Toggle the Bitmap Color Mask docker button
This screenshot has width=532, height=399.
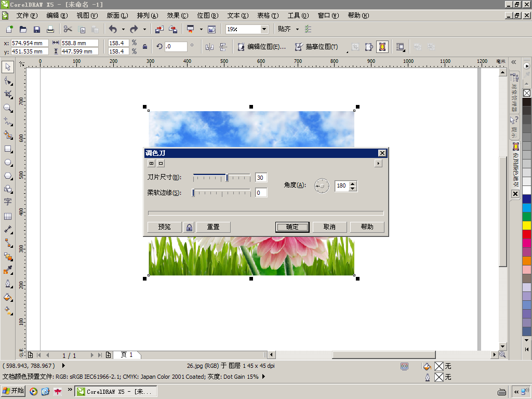[382, 47]
